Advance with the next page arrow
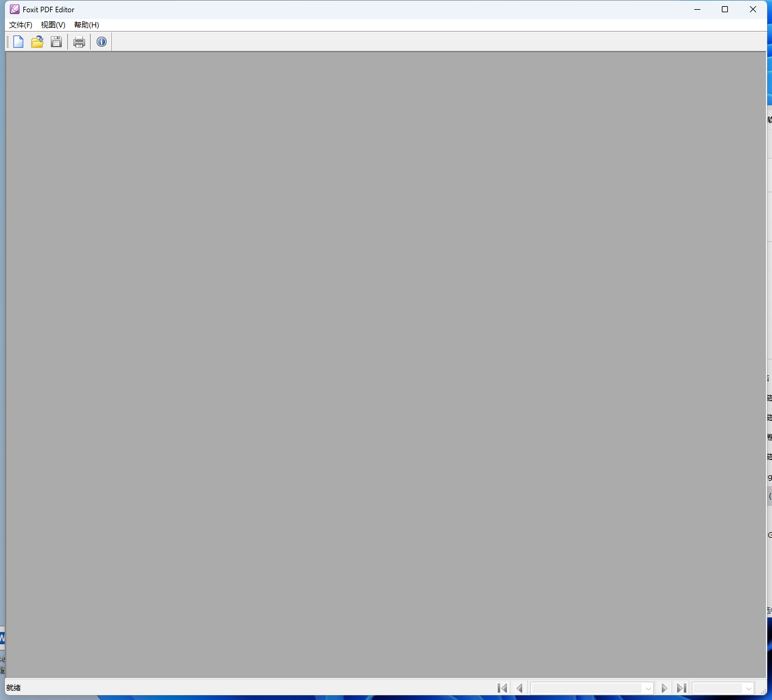 [x=664, y=688]
